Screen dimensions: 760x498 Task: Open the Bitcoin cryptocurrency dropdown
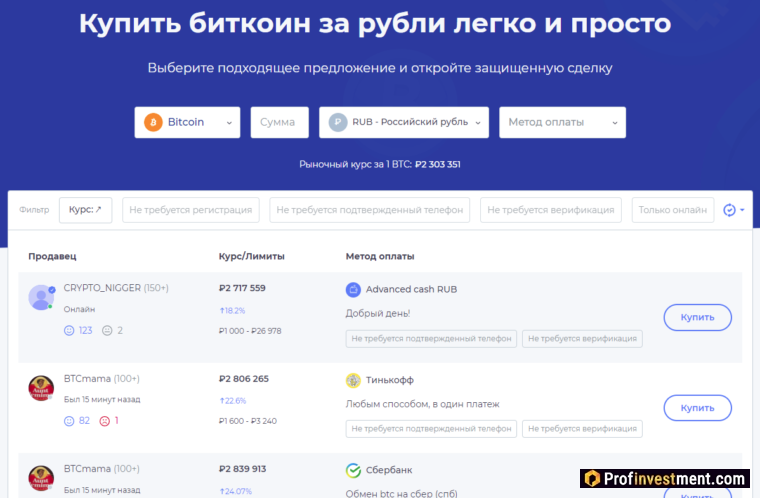coord(187,122)
